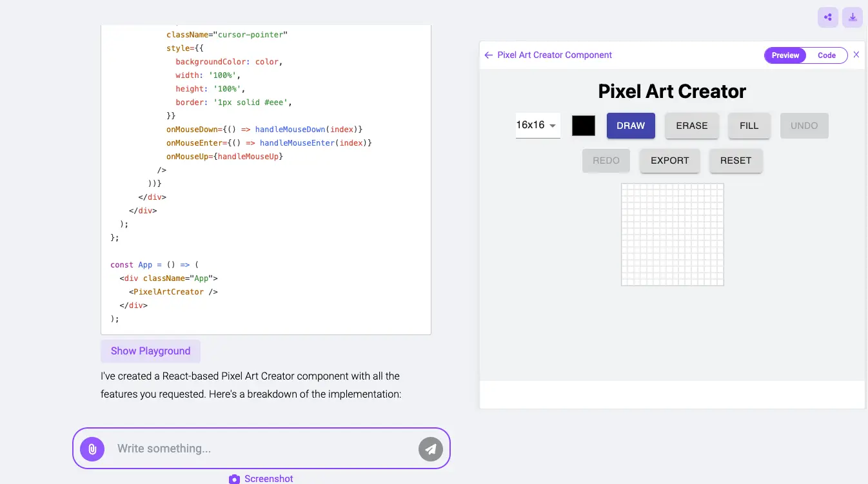Click the UNDO button
The width and height of the screenshot is (868, 484).
[804, 126]
